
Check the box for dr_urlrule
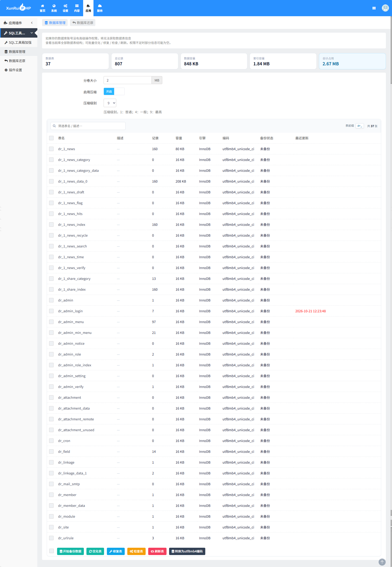coord(51,538)
